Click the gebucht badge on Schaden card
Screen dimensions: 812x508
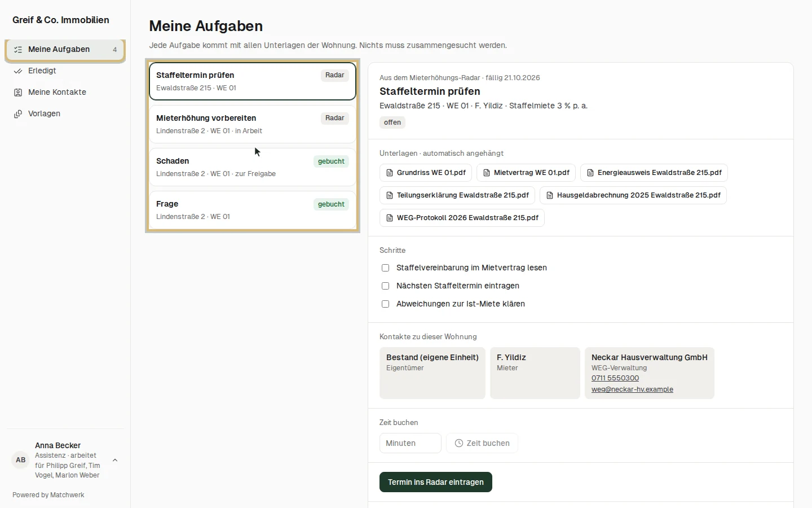[331, 161]
